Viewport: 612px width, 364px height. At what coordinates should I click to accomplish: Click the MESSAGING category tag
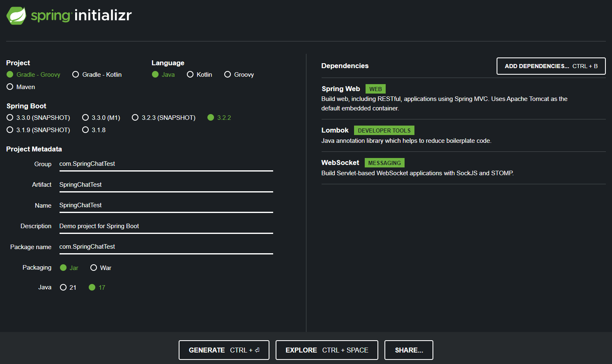point(384,163)
